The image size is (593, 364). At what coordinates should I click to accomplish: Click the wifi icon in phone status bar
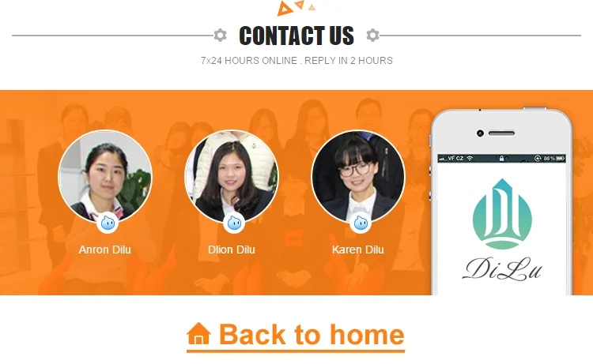470,158
